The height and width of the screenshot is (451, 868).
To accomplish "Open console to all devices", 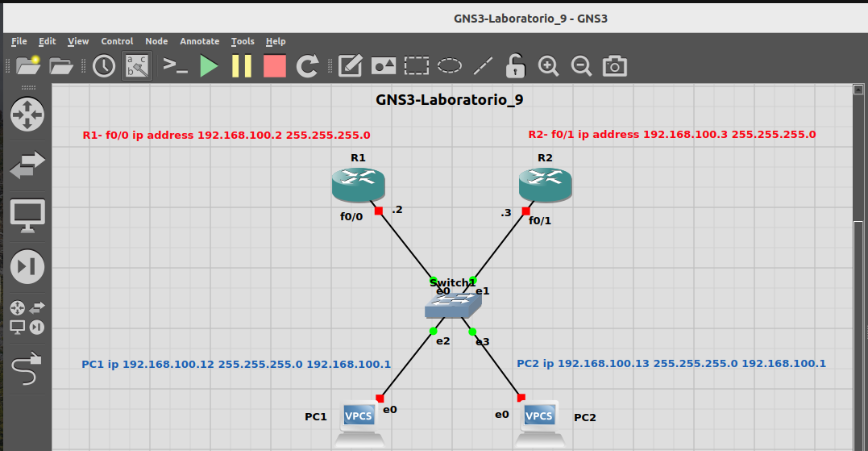I will (x=176, y=66).
